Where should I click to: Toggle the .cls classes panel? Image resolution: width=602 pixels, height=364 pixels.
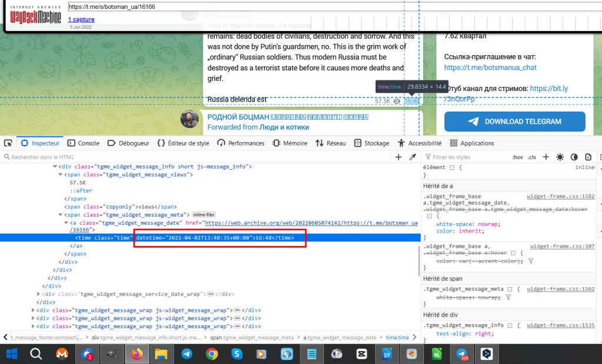pos(531,157)
